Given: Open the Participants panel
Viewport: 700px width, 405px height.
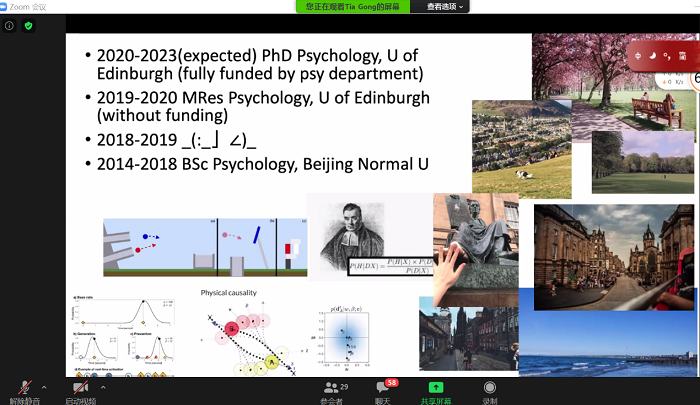Looking at the screenshot, I should [332, 390].
